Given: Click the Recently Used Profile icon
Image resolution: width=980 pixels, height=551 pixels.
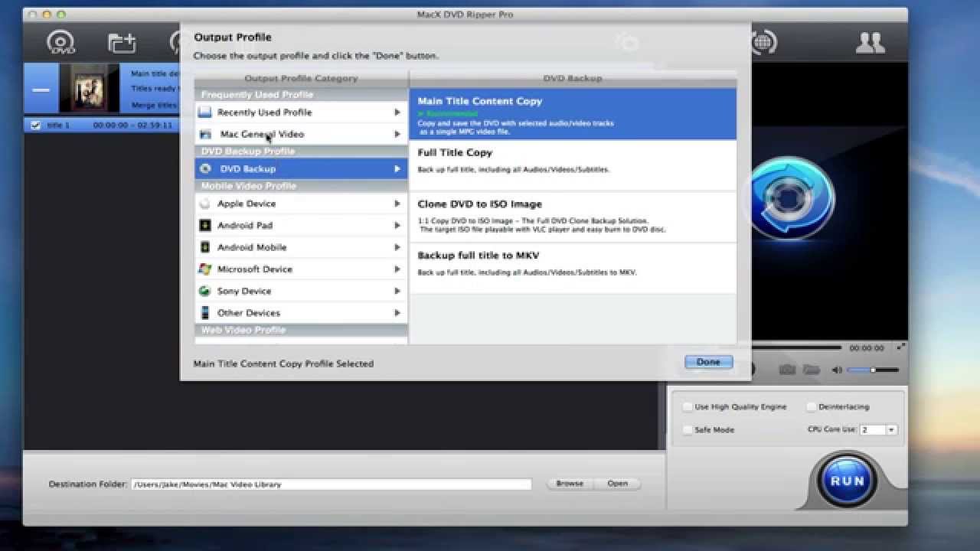Looking at the screenshot, I should pos(204,112).
